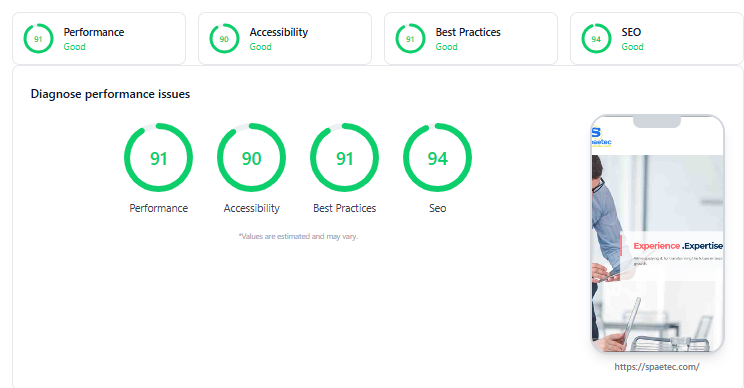Select the SEO score card at top
This screenshot has height=388, width=744.
[657, 38]
